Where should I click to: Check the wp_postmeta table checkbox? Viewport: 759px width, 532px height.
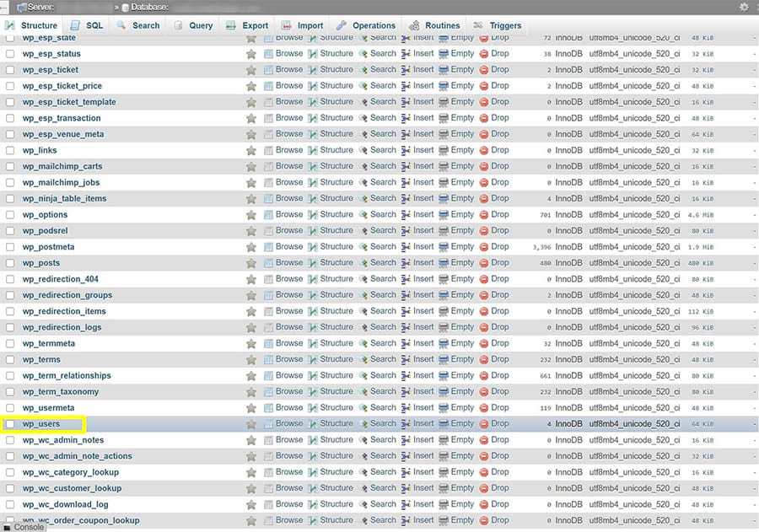pyautogui.click(x=10, y=247)
